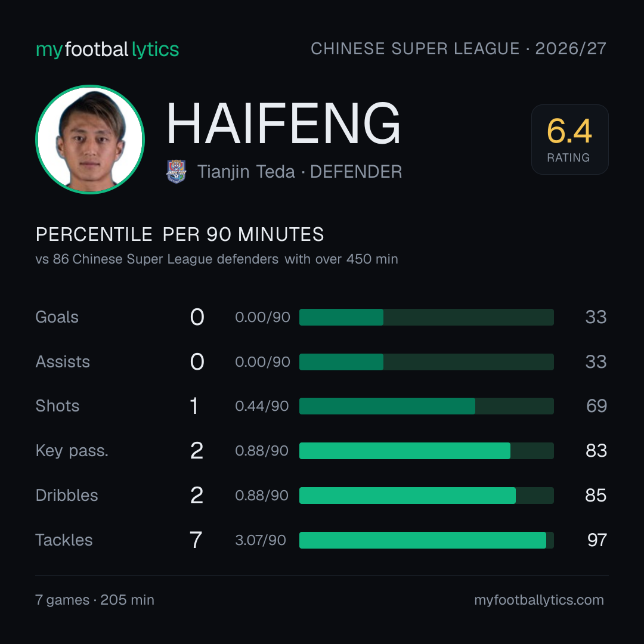Click the Tianjin Teda club crest

[x=177, y=171]
